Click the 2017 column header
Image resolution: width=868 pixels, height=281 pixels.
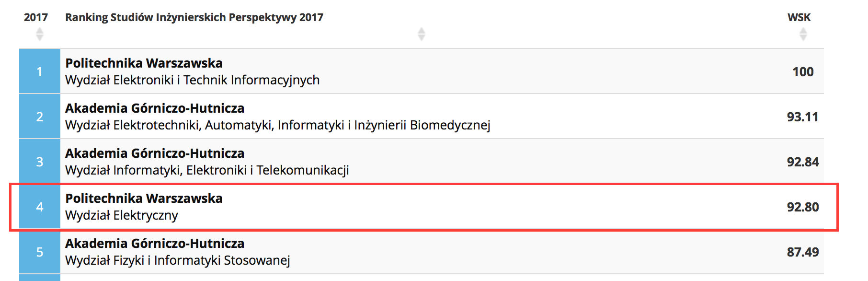36,17
